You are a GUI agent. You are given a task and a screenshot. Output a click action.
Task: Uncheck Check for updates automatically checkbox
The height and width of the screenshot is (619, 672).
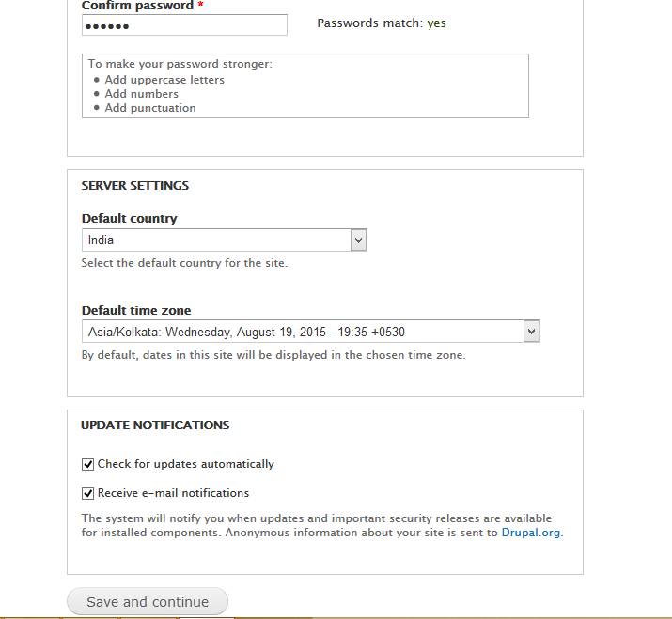click(87, 464)
